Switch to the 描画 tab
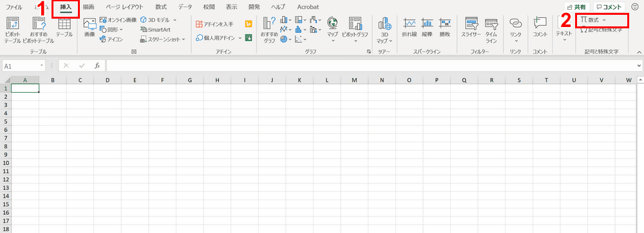The image size is (644, 233). point(88,7)
